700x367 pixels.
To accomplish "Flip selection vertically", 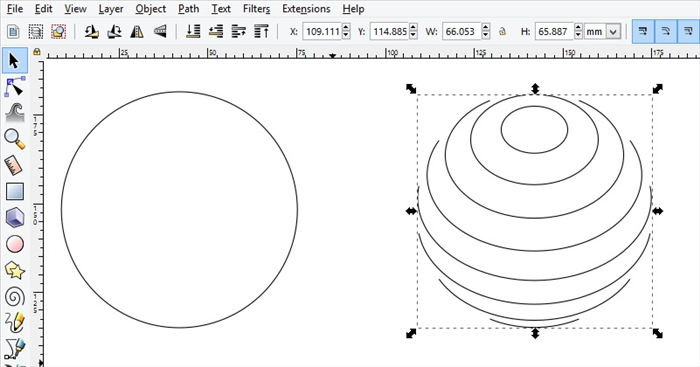I will pos(160,32).
